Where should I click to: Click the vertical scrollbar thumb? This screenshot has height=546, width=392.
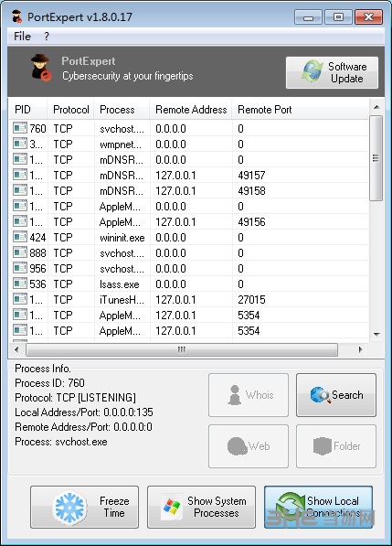pyautogui.click(x=376, y=158)
